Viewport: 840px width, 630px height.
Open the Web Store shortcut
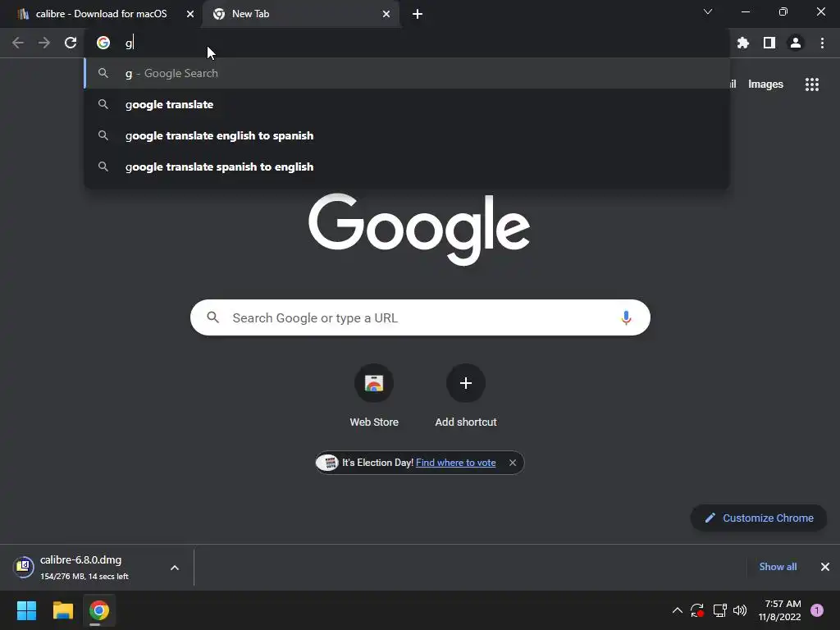(374, 396)
